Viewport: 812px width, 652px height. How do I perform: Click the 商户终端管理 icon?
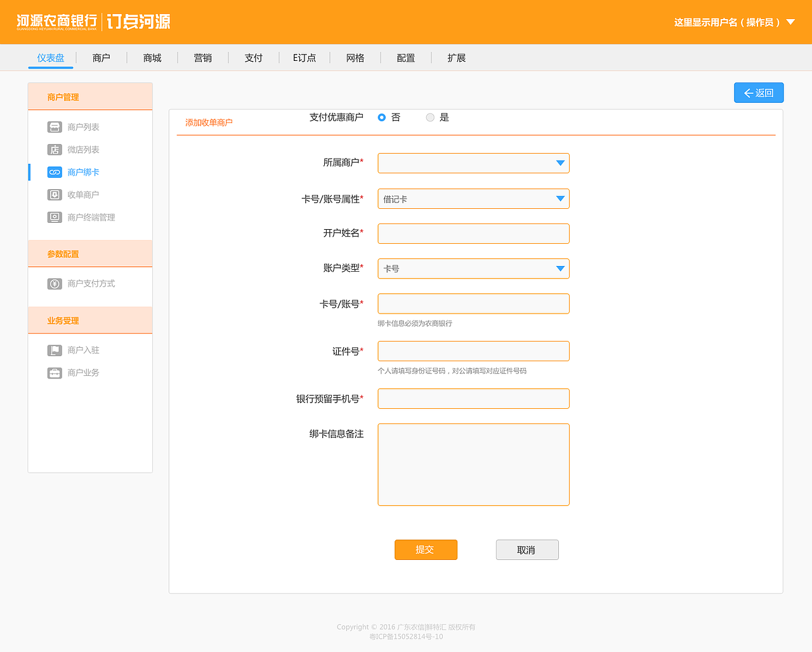pos(55,217)
